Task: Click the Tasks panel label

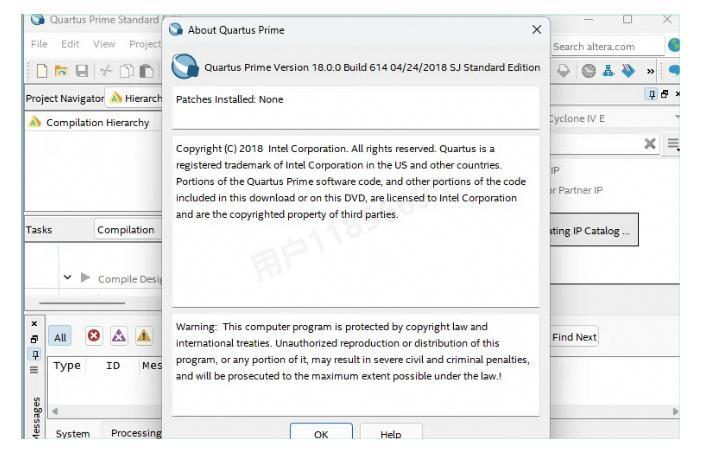Action: pyautogui.click(x=39, y=230)
